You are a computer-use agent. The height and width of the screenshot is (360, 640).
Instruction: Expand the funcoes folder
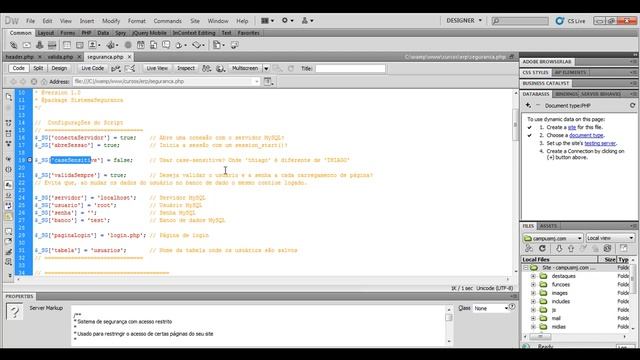(x=533, y=284)
